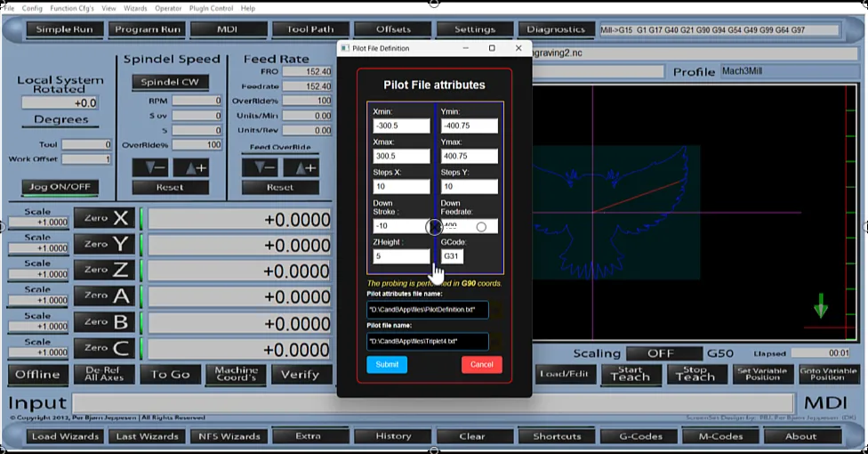Zero the Z axis
This screenshot has height=454, width=868.
pos(104,270)
